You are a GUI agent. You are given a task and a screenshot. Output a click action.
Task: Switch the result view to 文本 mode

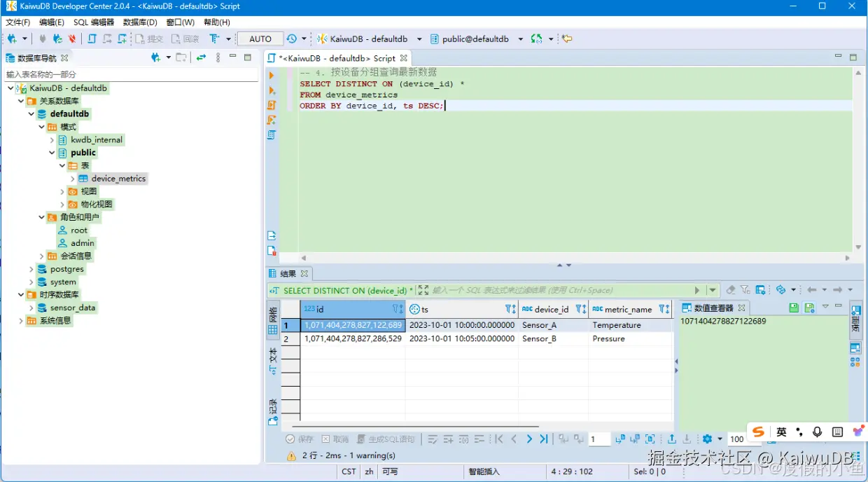click(x=273, y=361)
